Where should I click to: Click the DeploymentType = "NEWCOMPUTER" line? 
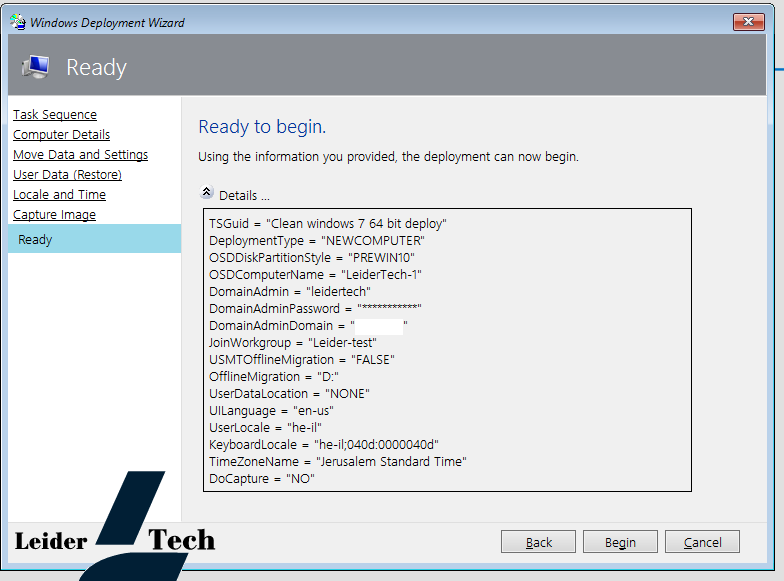(x=316, y=240)
